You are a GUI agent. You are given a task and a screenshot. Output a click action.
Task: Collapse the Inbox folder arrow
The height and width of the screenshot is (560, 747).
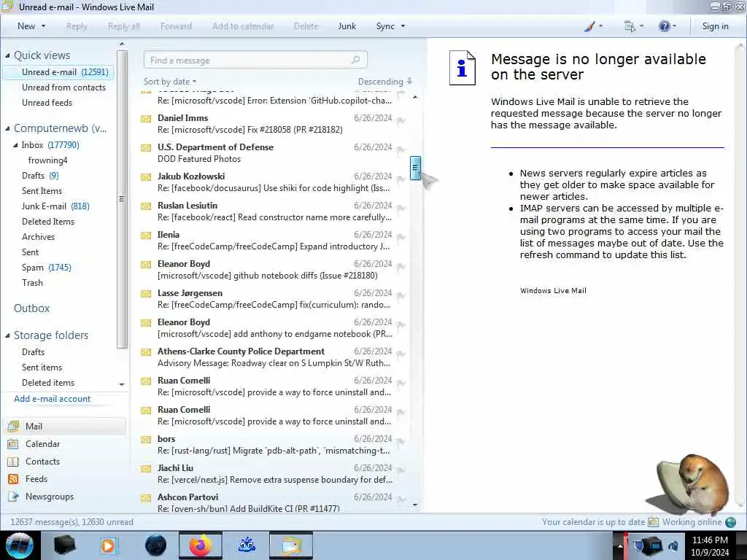click(x=16, y=145)
